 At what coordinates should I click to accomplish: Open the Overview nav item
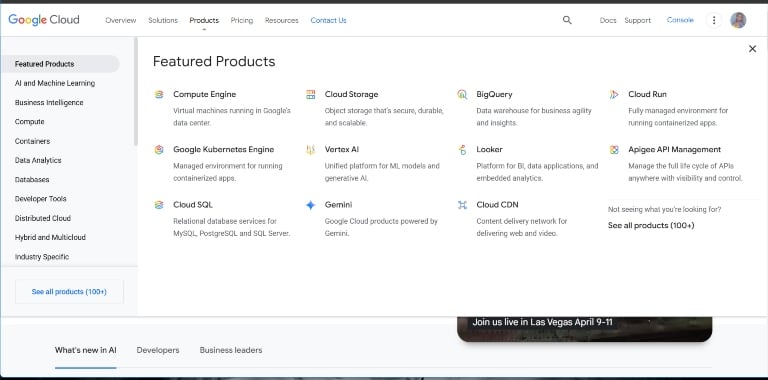120,20
